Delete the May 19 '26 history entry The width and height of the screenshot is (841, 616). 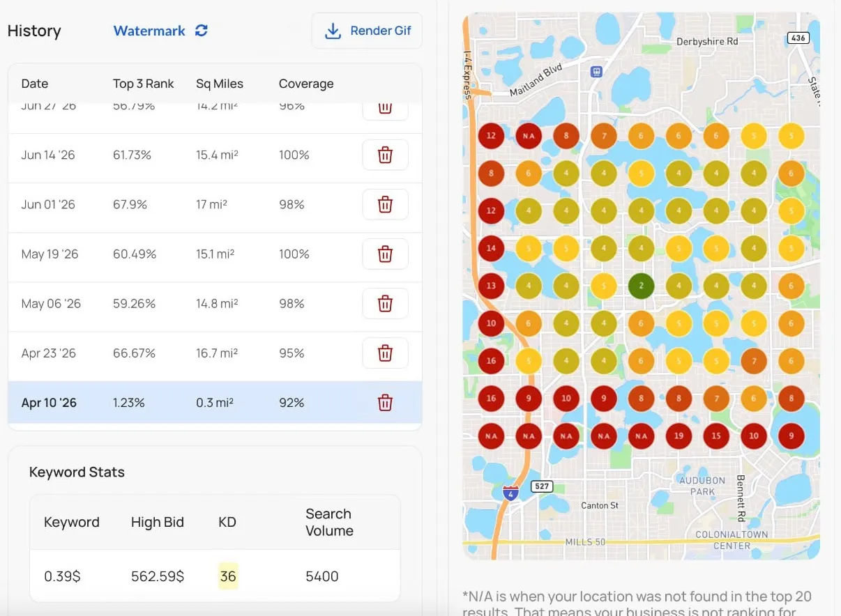385,254
